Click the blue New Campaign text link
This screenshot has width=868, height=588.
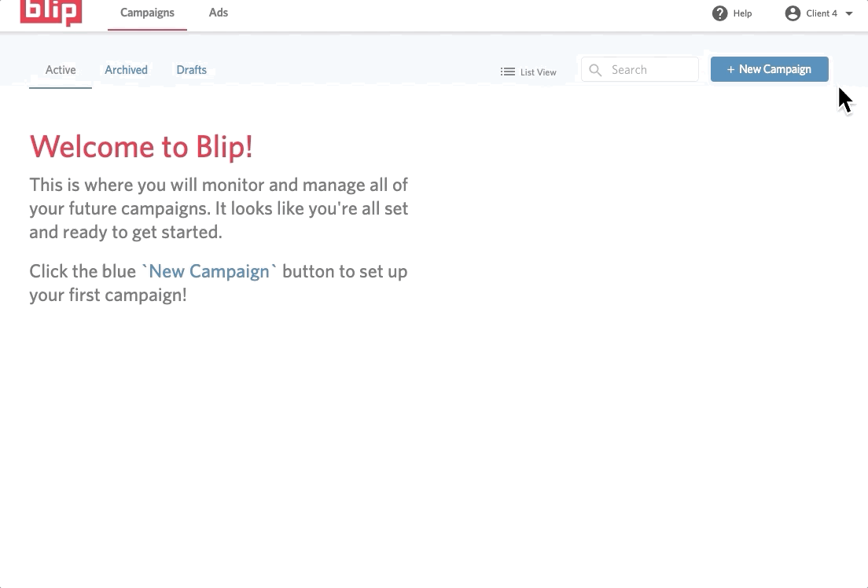point(209,271)
